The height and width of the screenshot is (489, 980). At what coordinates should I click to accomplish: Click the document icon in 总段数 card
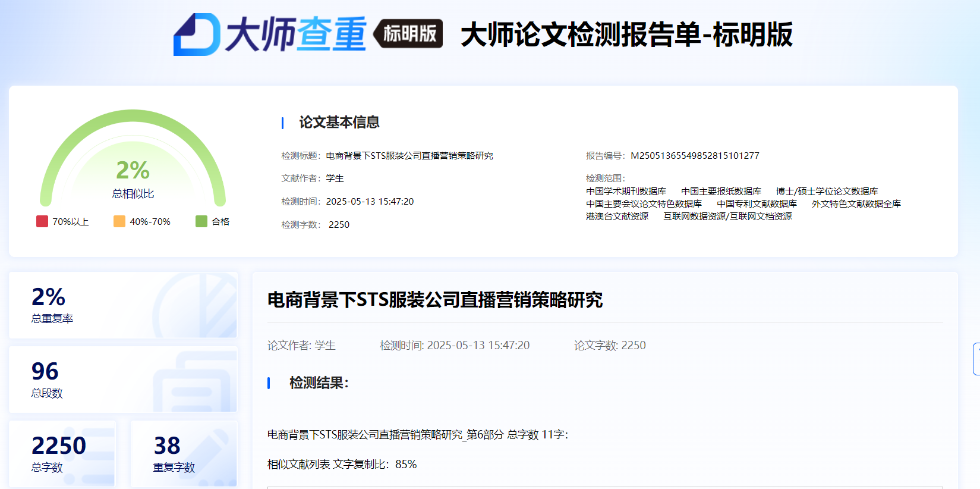click(195, 382)
